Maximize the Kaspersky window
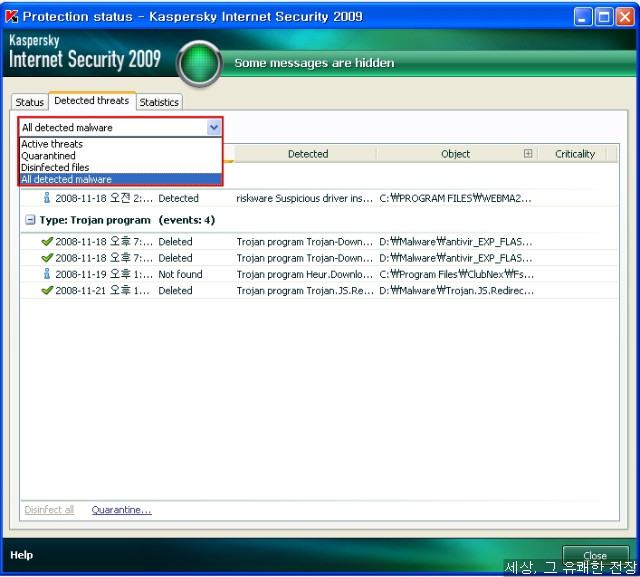640x577 pixels. [604, 17]
